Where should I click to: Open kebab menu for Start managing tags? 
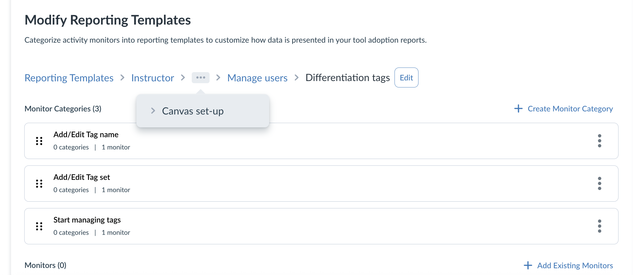pyautogui.click(x=599, y=226)
